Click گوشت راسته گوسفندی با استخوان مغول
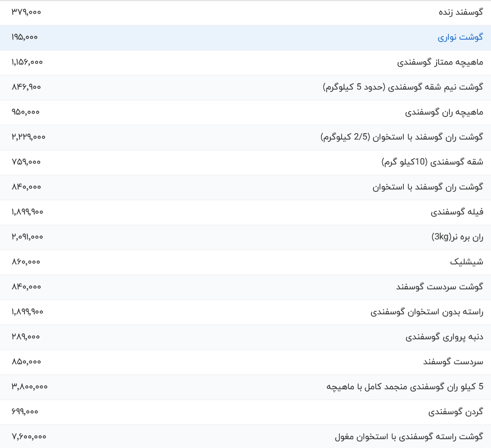Image resolution: width=491 pixels, height=448 pixels. [x=409, y=437]
